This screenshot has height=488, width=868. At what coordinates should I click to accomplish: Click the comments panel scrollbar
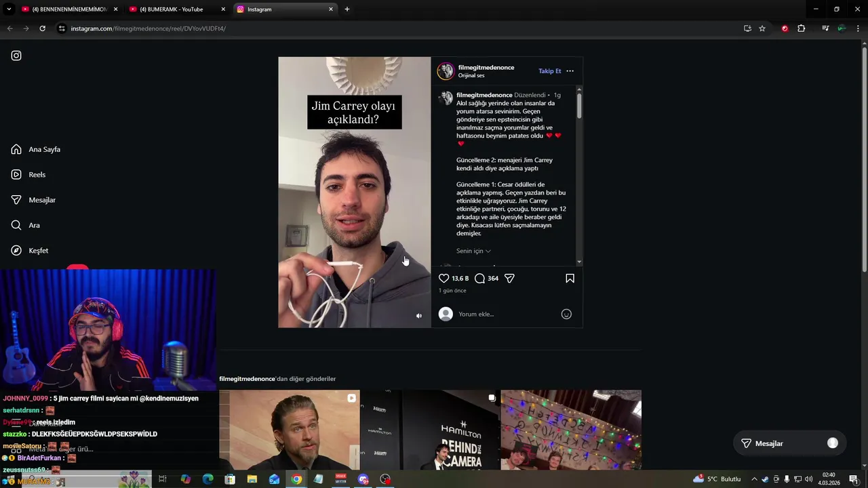(x=579, y=106)
